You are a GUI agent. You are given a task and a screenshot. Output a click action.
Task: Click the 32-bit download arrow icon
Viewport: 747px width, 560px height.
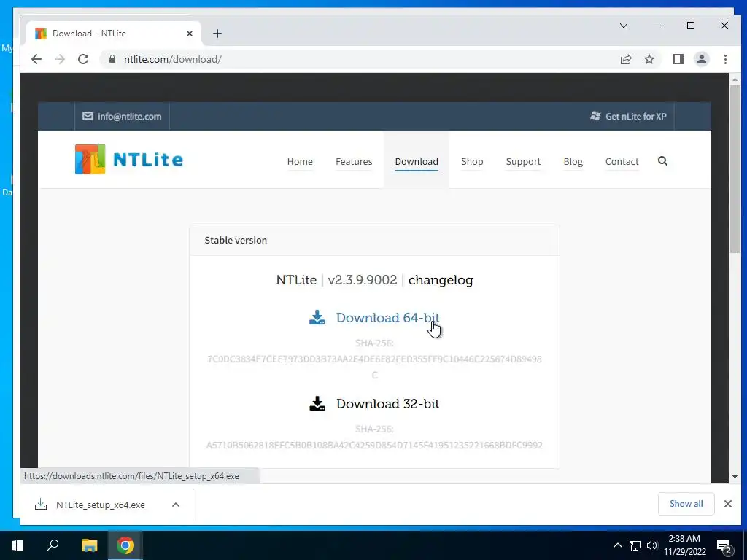[317, 404]
